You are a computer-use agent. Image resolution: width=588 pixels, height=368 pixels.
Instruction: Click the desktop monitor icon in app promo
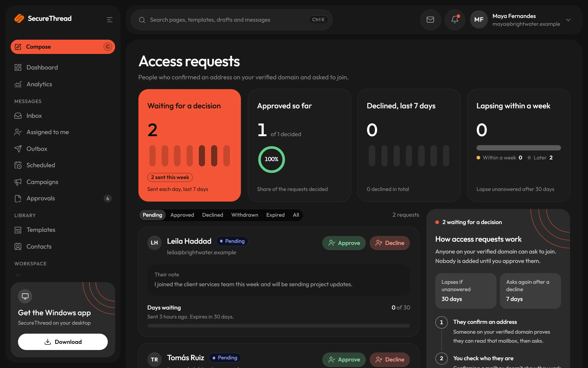pos(25,296)
